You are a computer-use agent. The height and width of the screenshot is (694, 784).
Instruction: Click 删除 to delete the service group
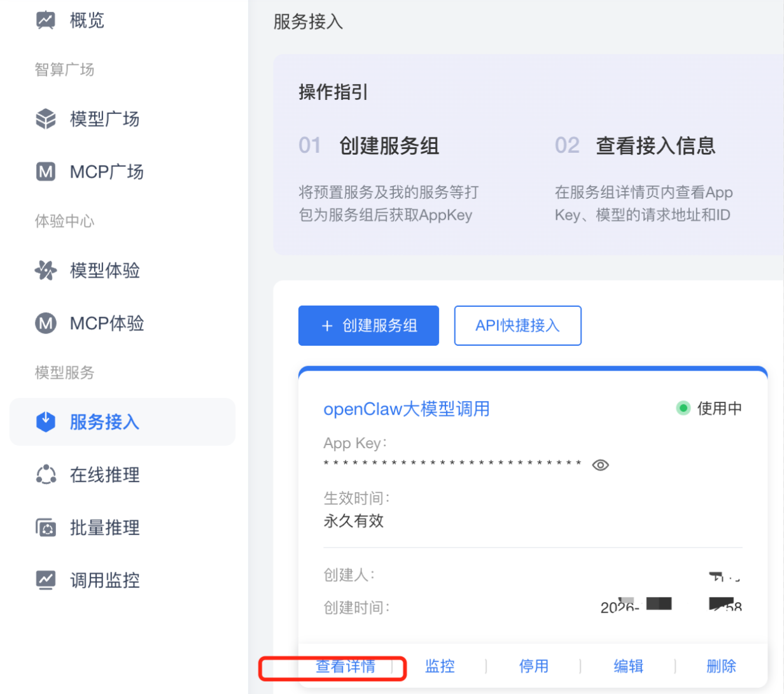721,667
